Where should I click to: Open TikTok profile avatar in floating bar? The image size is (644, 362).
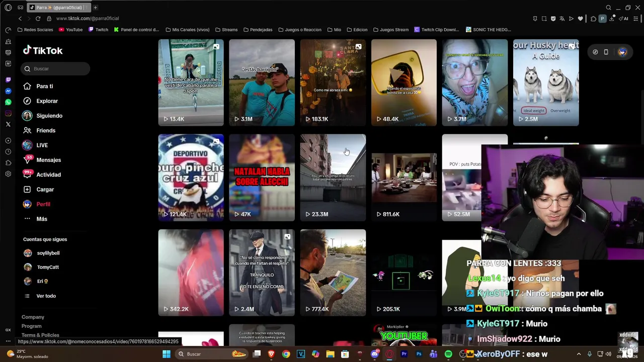pos(622,52)
